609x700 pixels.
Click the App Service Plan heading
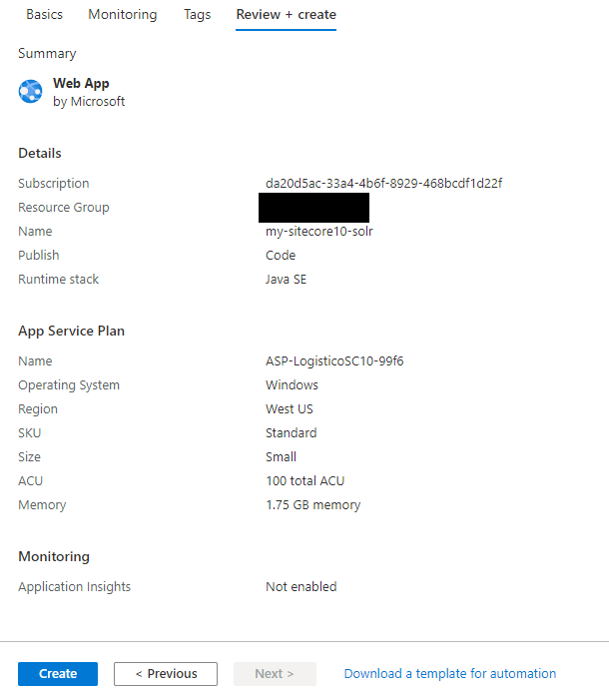point(71,332)
